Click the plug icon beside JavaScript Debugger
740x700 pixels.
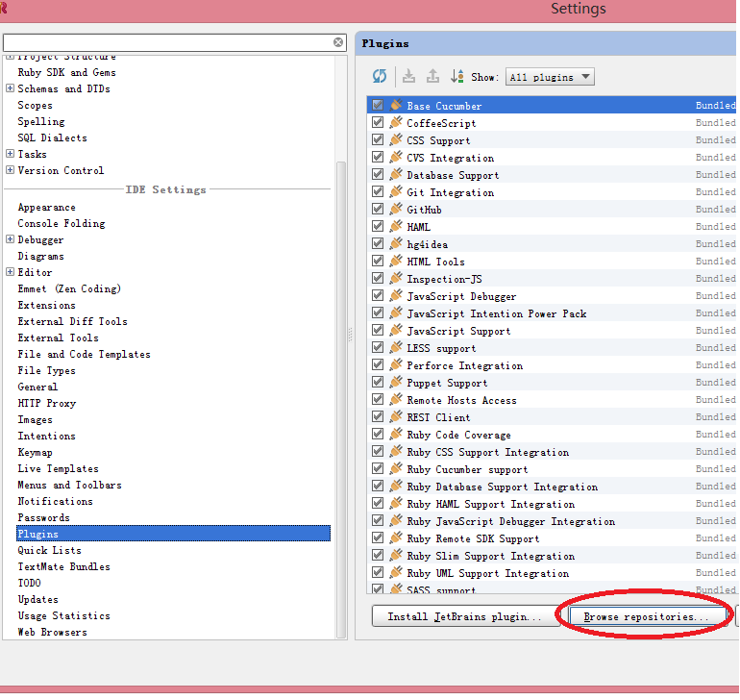point(396,296)
